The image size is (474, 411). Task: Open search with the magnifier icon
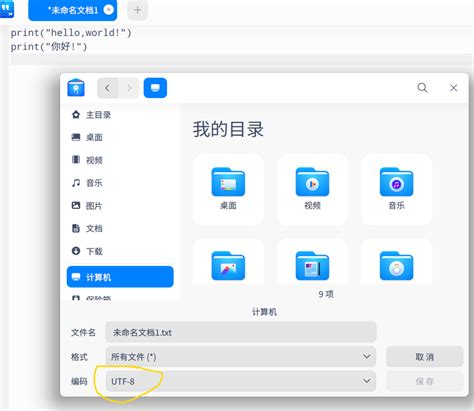(422, 88)
